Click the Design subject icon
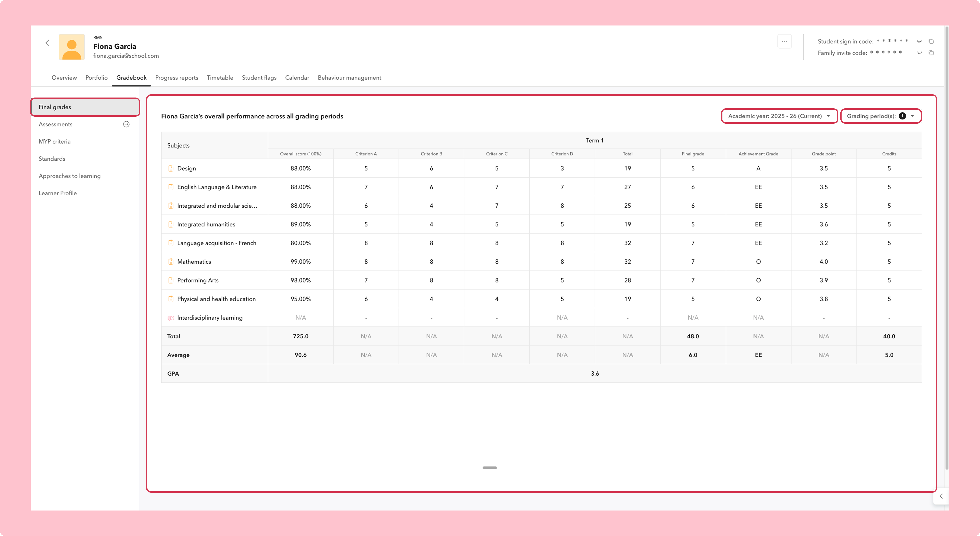Image resolution: width=980 pixels, height=536 pixels. click(x=171, y=168)
